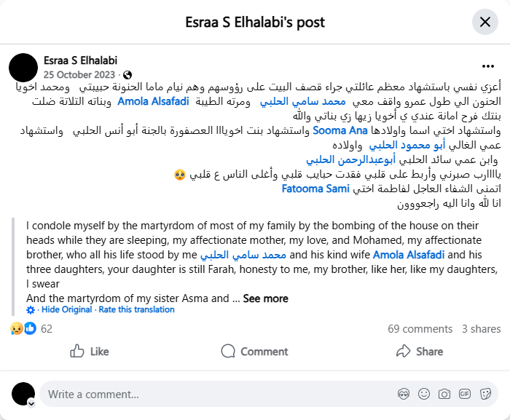Image resolution: width=510 pixels, height=420 pixels.
Task: Open the GIF picker in comment box
Action: tap(465, 395)
